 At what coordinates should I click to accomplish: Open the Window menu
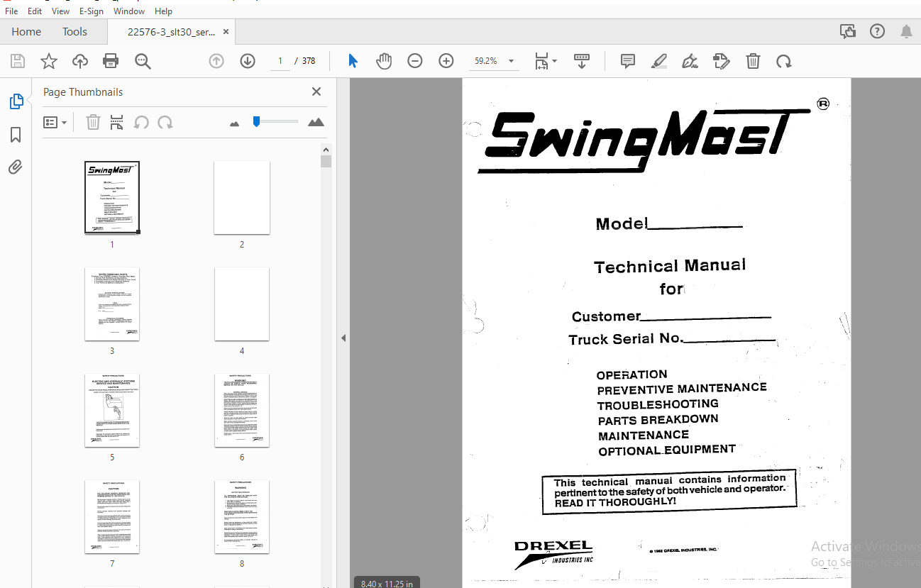coord(129,11)
